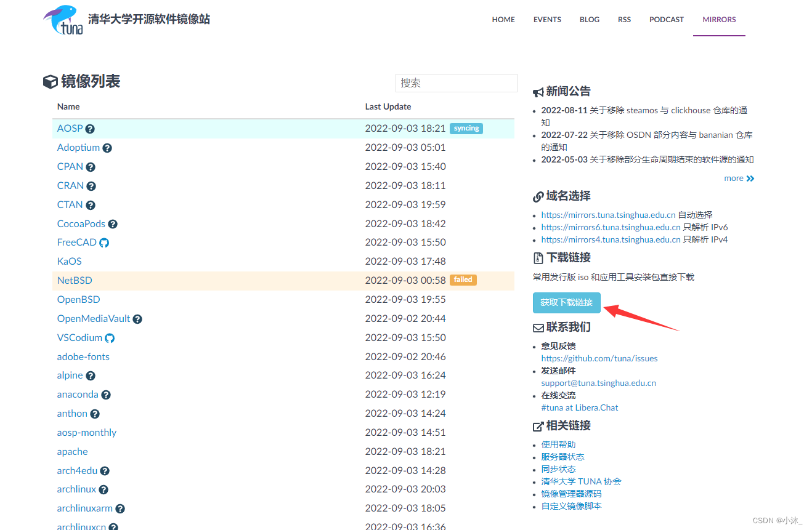Open #tuna at Libera.Chat link
Screen dimensions: 812x530
580,408
